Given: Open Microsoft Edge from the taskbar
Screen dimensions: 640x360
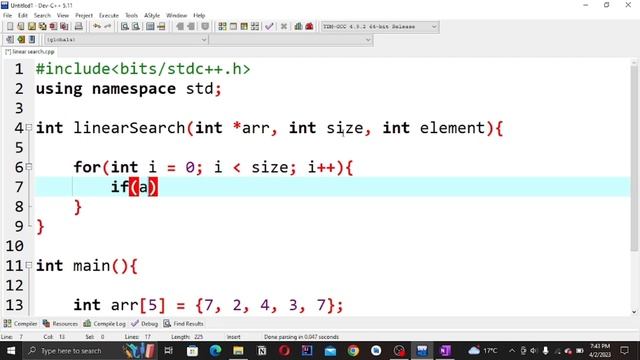Looking at the screenshot, I should [215, 351].
